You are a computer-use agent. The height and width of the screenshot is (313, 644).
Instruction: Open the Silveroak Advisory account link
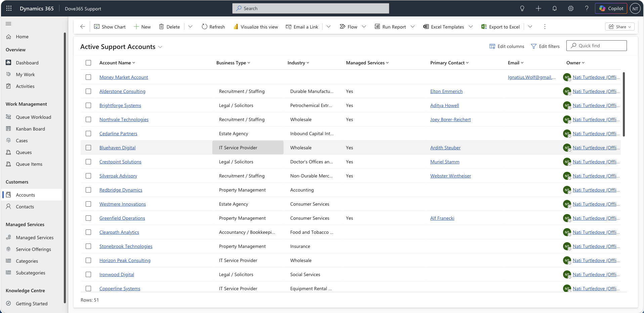click(118, 176)
